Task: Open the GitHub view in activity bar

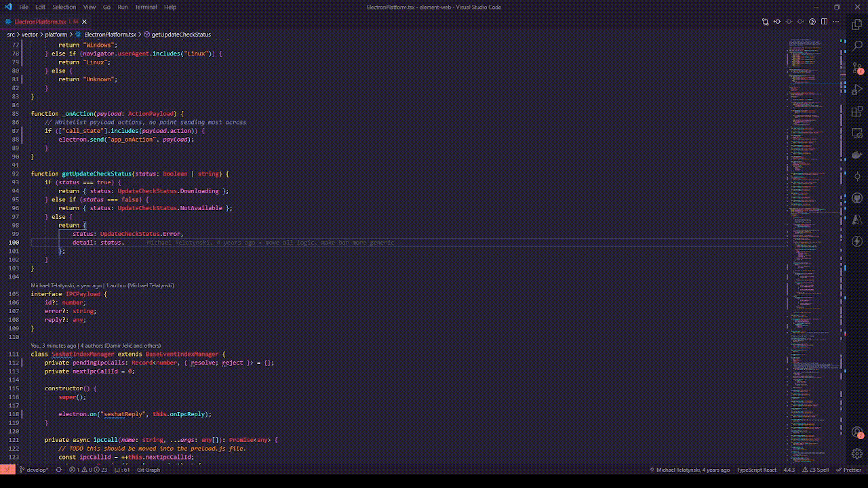Action: pyautogui.click(x=857, y=198)
